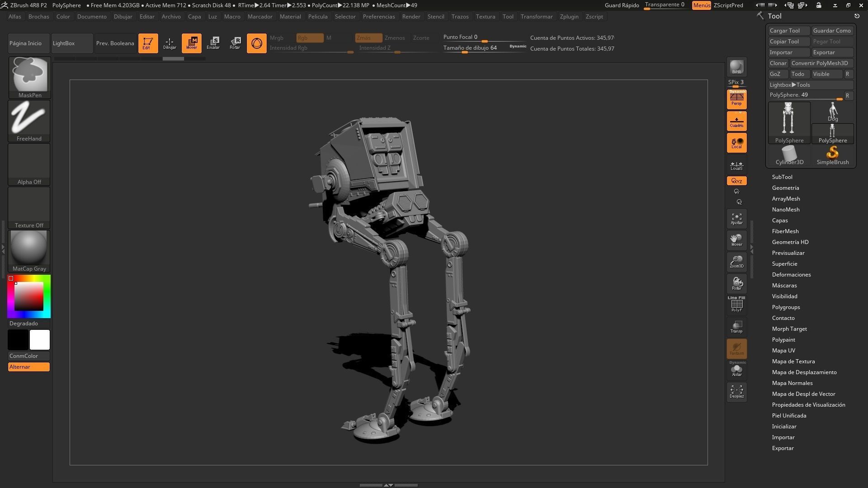Render with the BPR button
The image size is (868, 488).
coord(736,67)
